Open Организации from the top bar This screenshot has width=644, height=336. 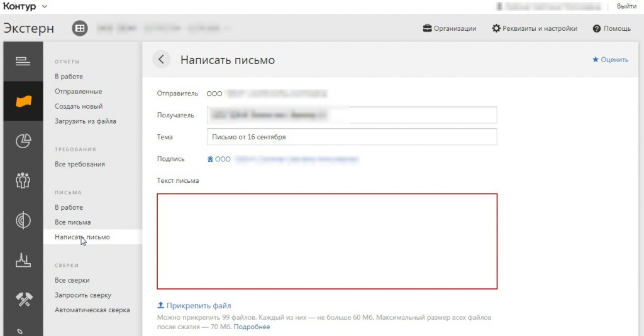[450, 28]
